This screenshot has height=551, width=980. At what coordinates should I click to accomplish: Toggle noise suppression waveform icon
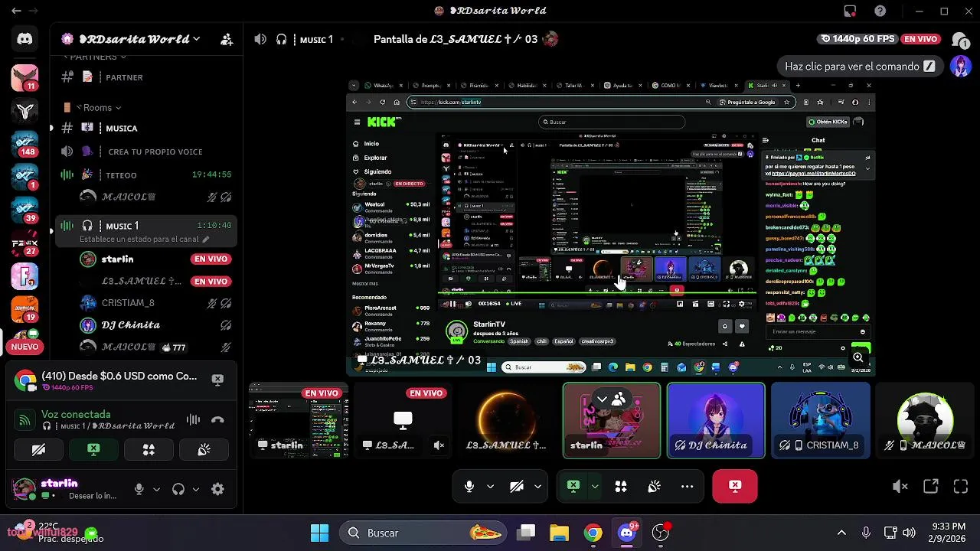pos(193,419)
